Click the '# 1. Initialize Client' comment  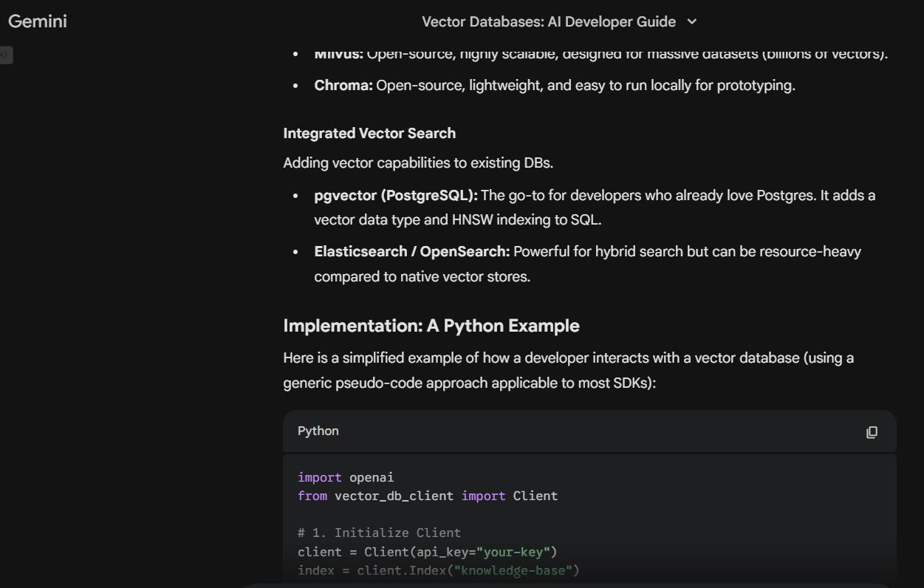tap(379, 533)
